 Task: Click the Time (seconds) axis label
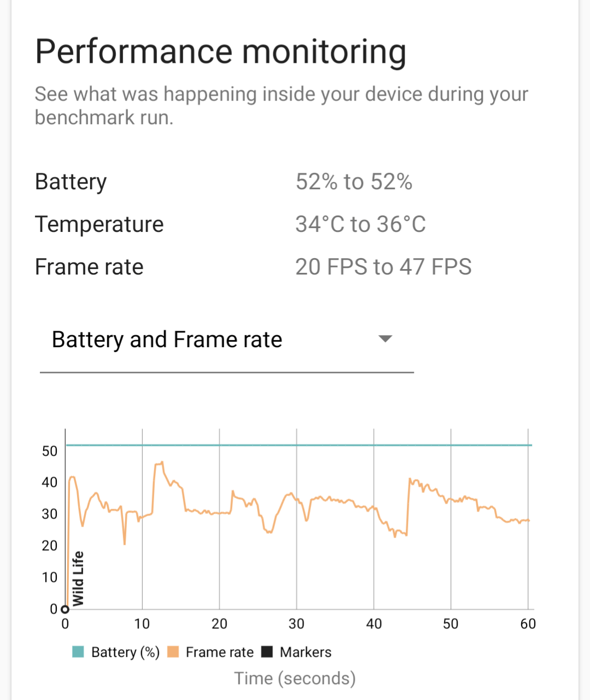(x=294, y=678)
